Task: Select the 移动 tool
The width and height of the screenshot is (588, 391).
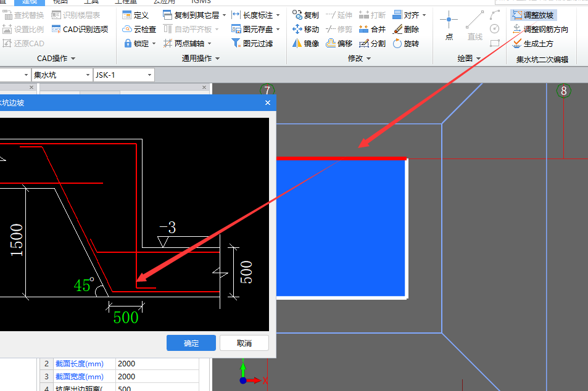Action: click(x=305, y=29)
